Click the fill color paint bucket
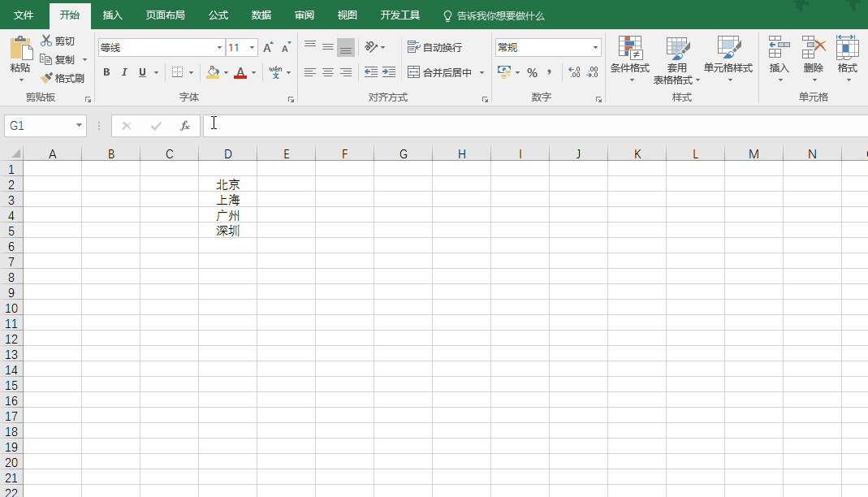The image size is (868, 497). coord(213,72)
